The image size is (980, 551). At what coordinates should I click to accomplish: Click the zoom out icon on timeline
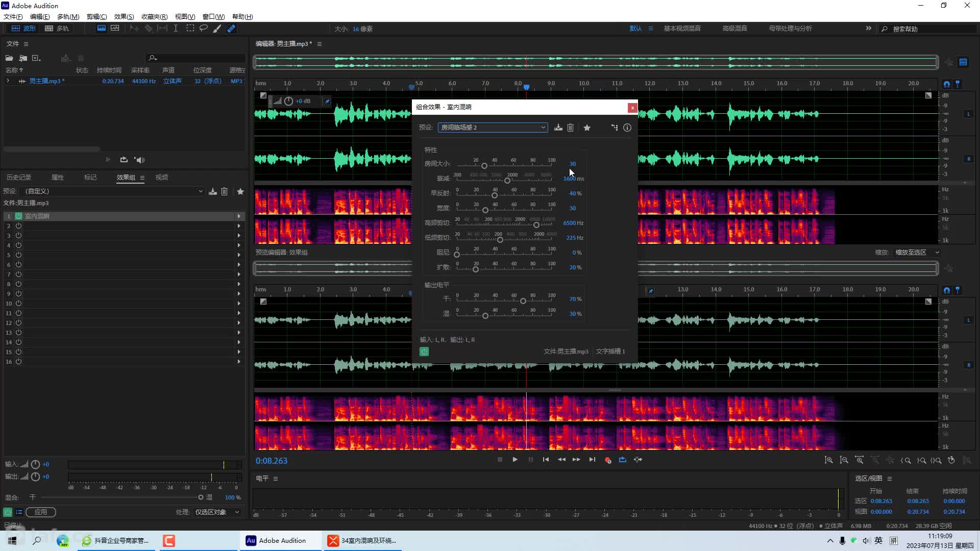point(843,461)
